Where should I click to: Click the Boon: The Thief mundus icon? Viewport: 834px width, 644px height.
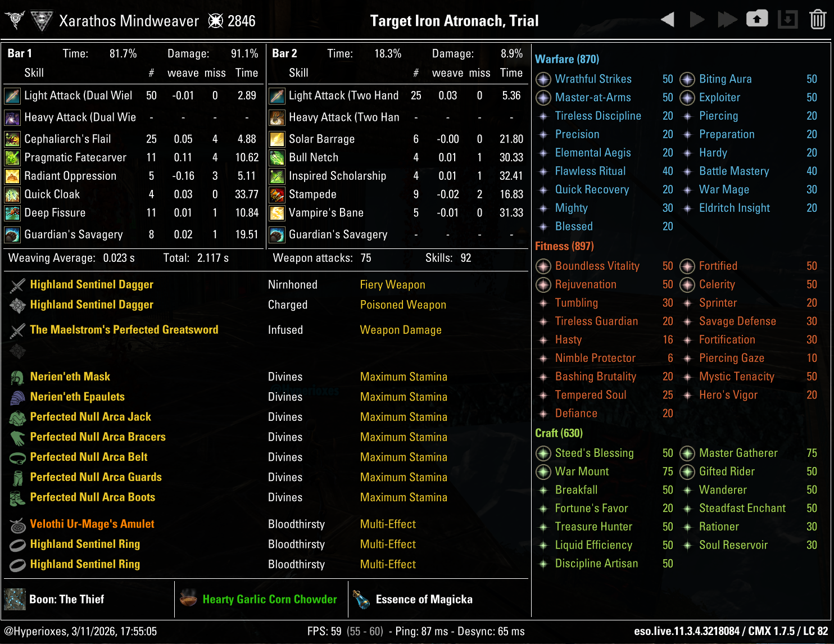[x=15, y=599]
